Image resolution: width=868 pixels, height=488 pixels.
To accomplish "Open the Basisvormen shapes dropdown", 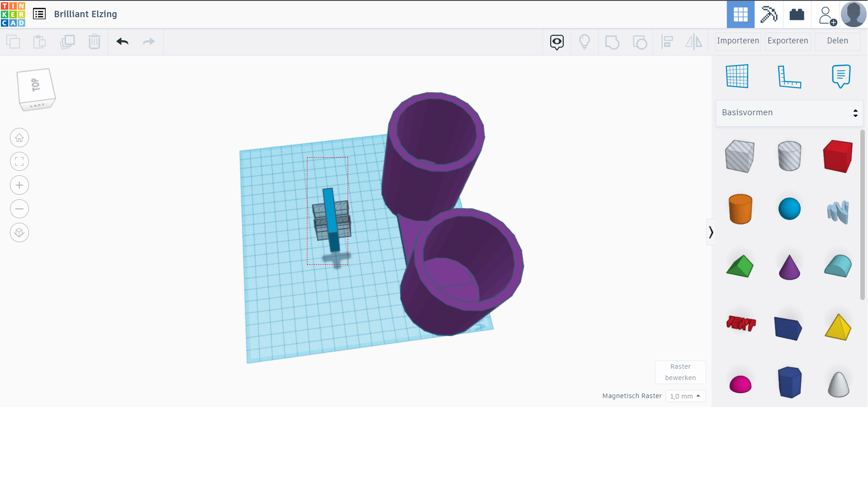I will (x=789, y=113).
